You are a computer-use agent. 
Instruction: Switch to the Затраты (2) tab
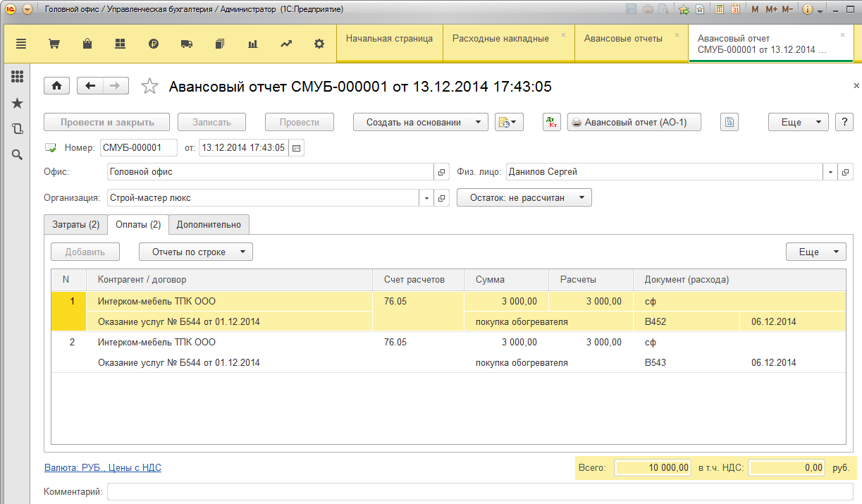[x=75, y=225]
